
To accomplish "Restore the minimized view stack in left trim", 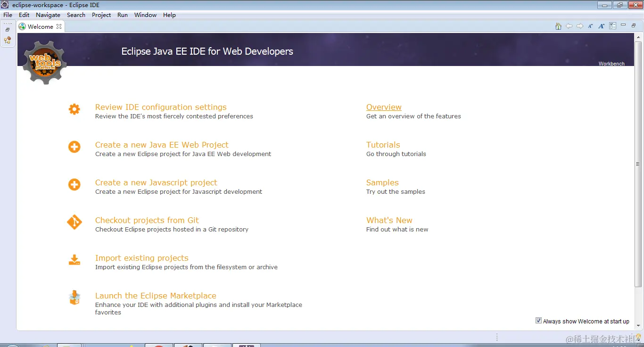I will pos(8,30).
